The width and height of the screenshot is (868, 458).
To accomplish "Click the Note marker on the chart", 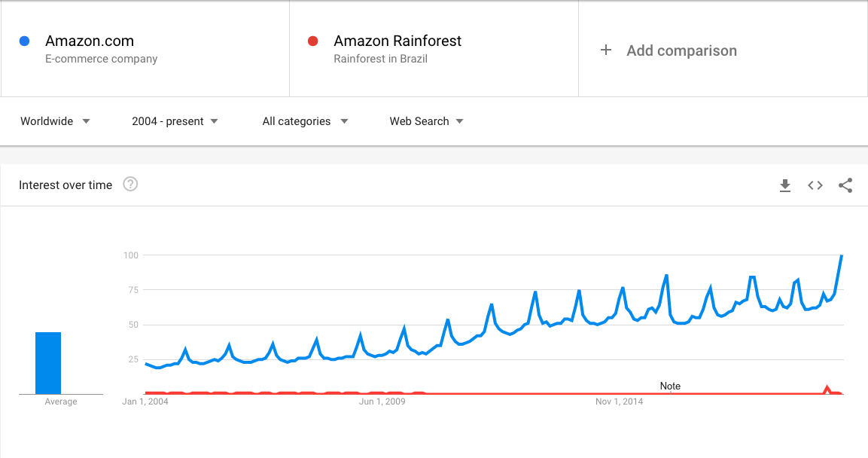I will pyautogui.click(x=670, y=386).
